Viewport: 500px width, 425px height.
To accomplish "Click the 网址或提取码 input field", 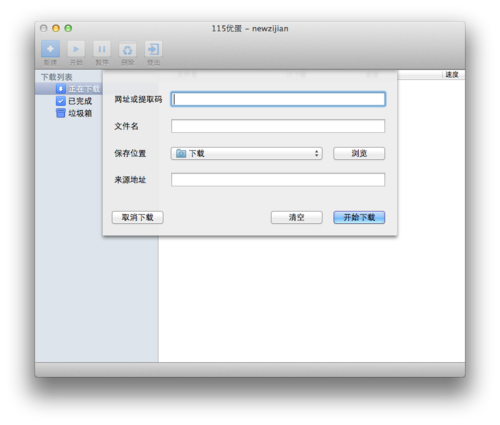I will (278, 99).
